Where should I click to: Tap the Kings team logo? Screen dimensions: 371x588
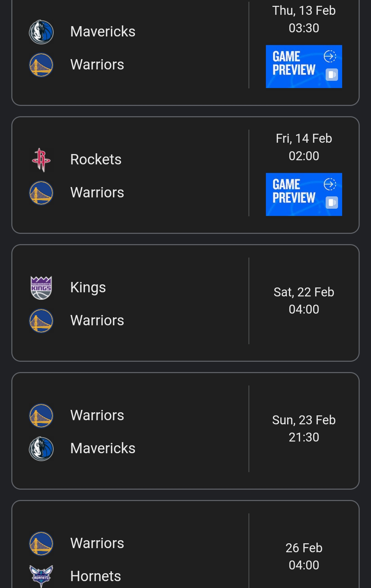click(x=41, y=288)
